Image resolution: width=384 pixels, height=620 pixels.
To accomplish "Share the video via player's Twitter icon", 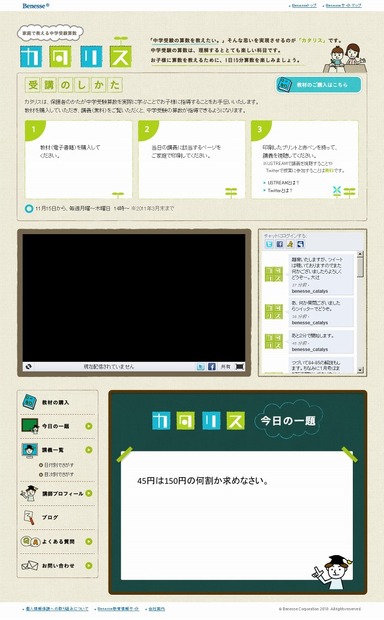I will point(201,367).
